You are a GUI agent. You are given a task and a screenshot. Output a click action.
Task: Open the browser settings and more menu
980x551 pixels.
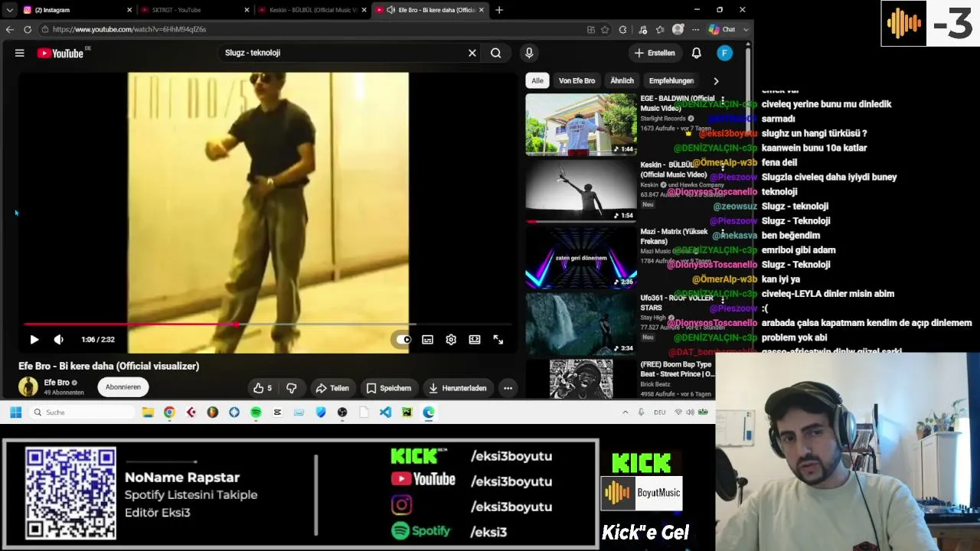[x=695, y=29]
